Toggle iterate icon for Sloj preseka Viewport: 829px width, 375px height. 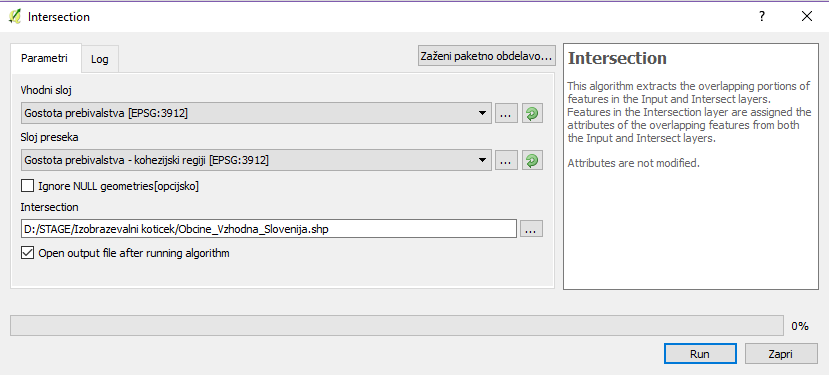click(x=532, y=161)
